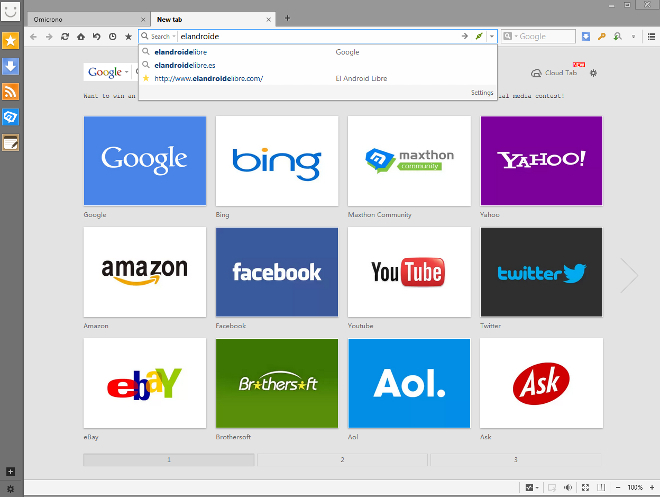Open the Yahoo quick access tile

541,161
